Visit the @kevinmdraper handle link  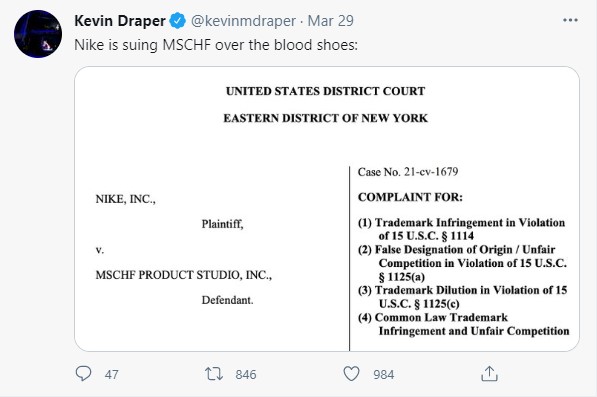243,21
